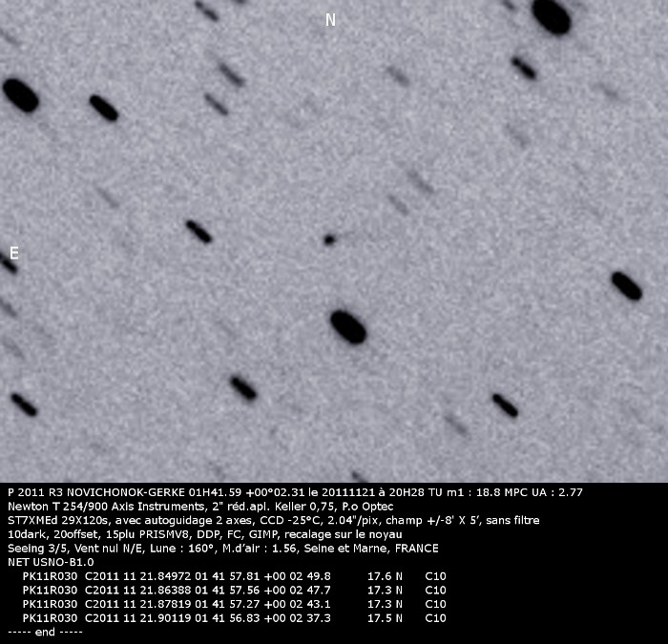The height and width of the screenshot is (644, 668).
Task: Select the bright star trail near right edge
Action: (626, 285)
